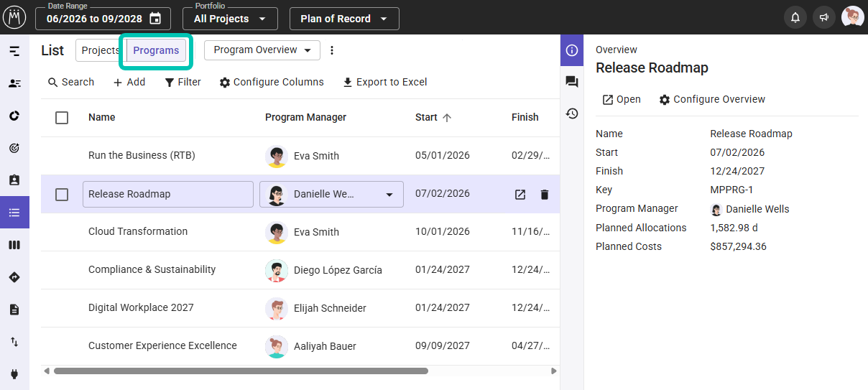Viewport: 868px width, 390px height.
Task: Edit the Release Roadmap name field
Action: (x=168, y=195)
